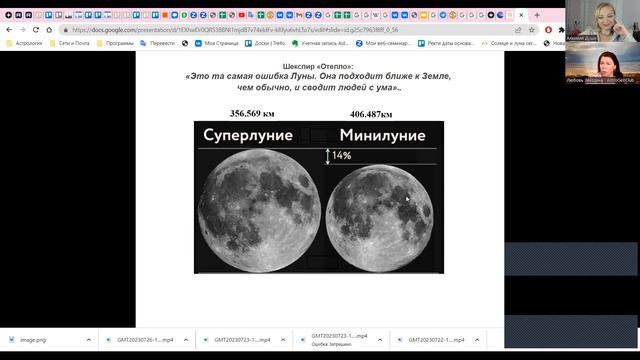This screenshot has height=360, width=640.
Task: Switch to the orange square tab
Action: pos(165,15)
